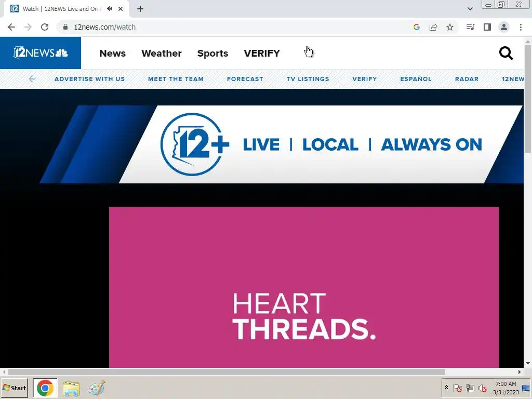Share this page icon in address bar
Image resolution: width=532 pixels, height=399 pixels.
point(433,27)
